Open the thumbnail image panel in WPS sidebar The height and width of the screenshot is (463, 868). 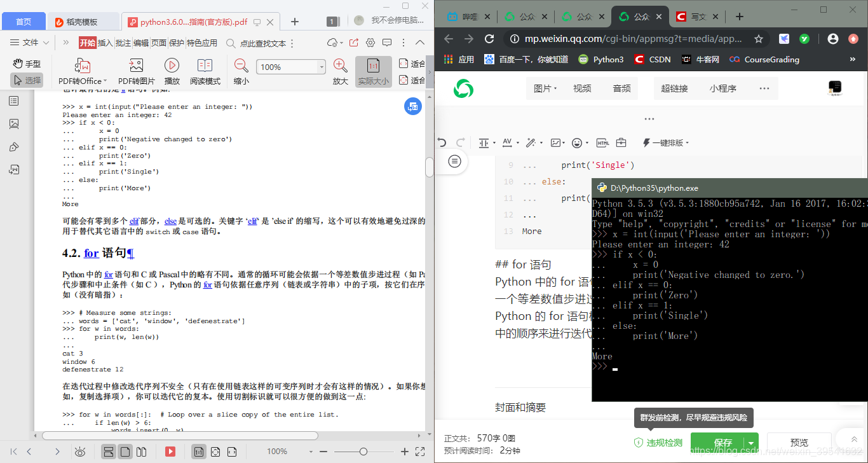tap(14, 123)
